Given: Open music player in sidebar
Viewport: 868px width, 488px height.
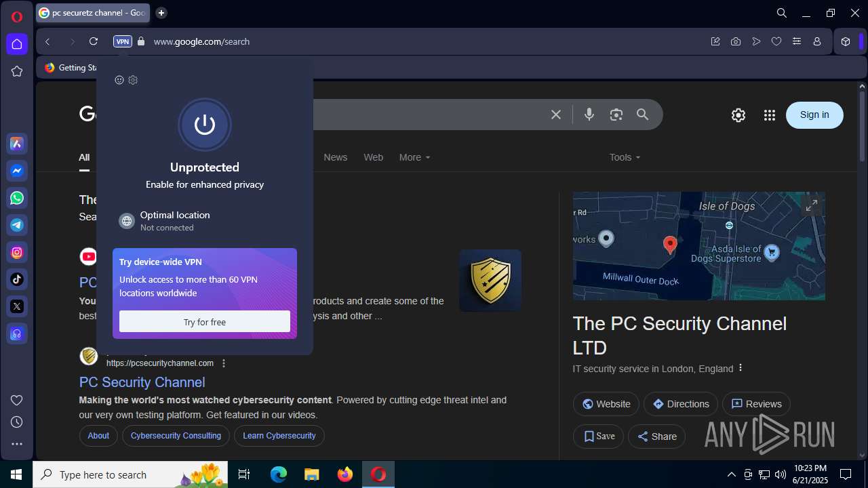Looking at the screenshot, I should coord(17,333).
